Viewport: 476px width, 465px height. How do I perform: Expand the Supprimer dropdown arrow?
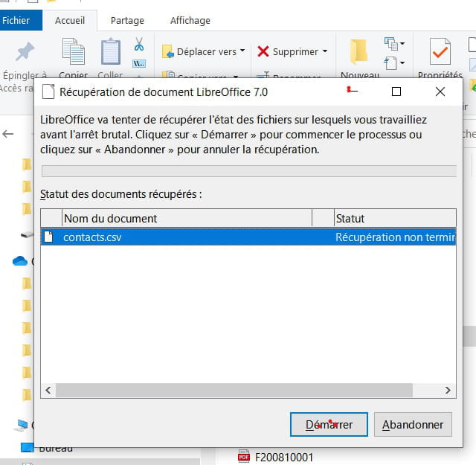325,51
